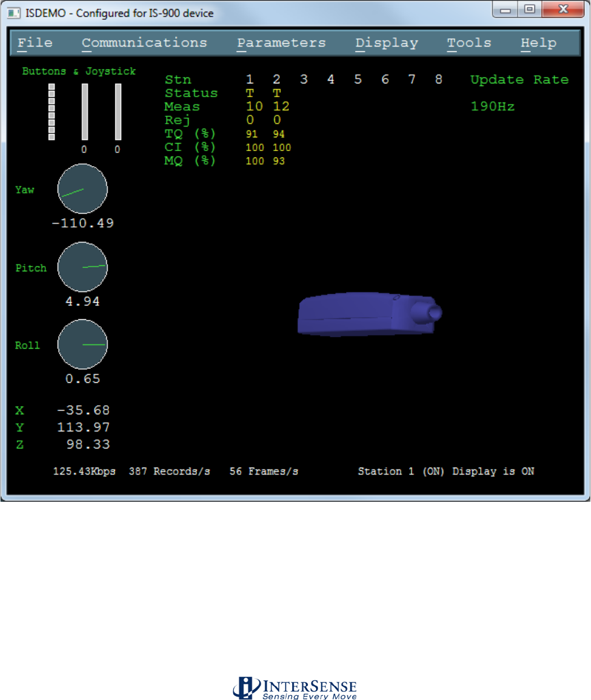Open the Communications menu
The height and width of the screenshot is (700, 591).
pyautogui.click(x=144, y=43)
